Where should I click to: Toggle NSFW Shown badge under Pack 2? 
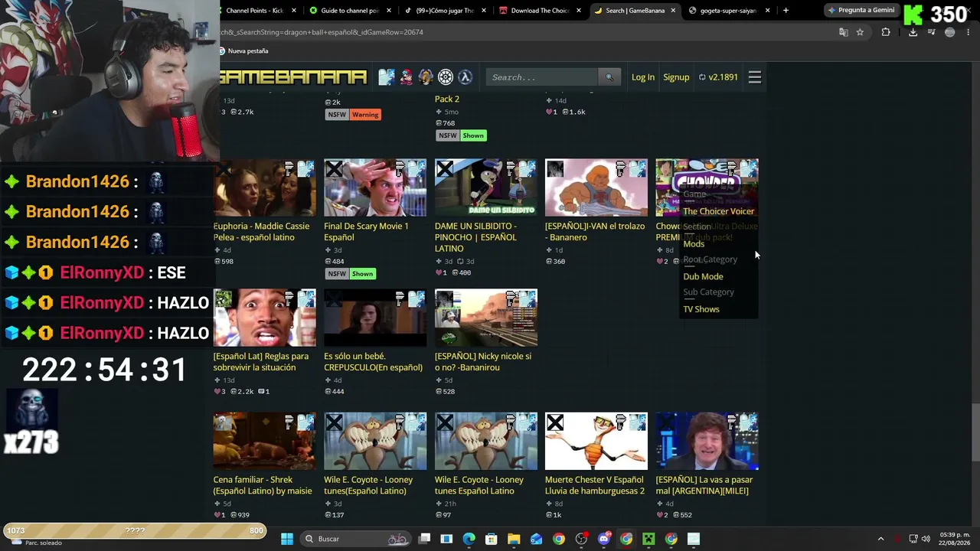click(462, 135)
